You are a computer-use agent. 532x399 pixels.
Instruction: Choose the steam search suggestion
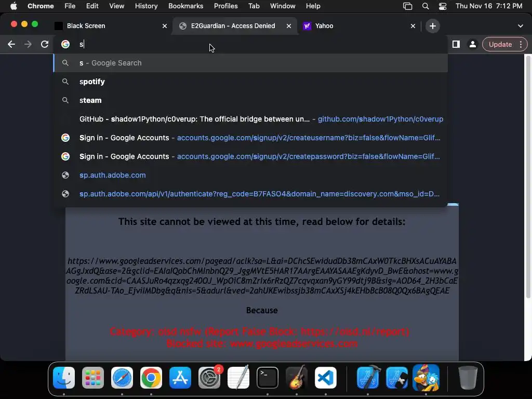pyautogui.click(x=251, y=100)
